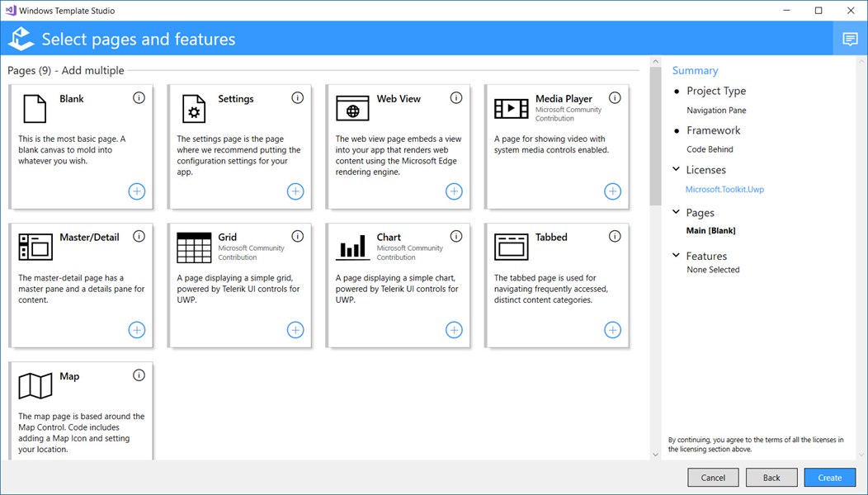This screenshot has height=495, width=868.
Task: Add the Chart page with plus button
Action: coord(454,330)
